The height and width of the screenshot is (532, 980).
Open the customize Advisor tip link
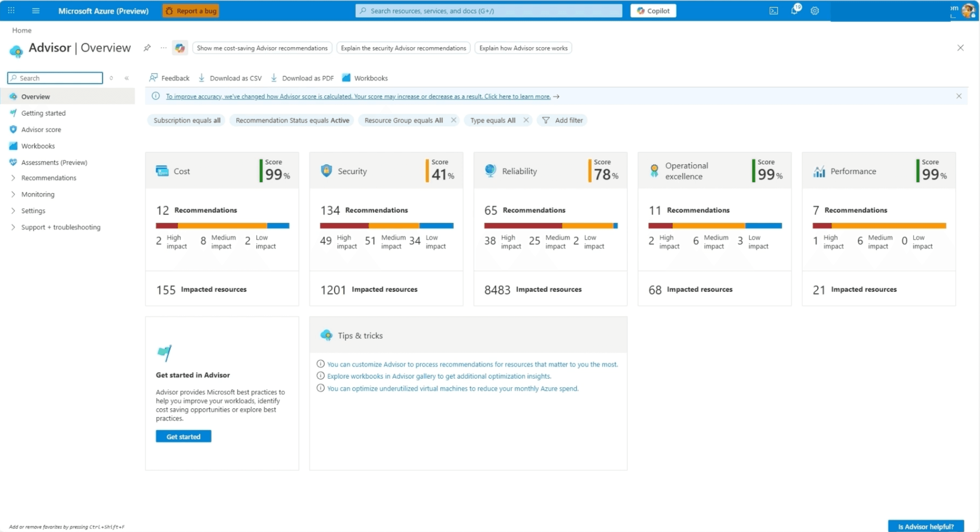pyautogui.click(x=472, y=364)
